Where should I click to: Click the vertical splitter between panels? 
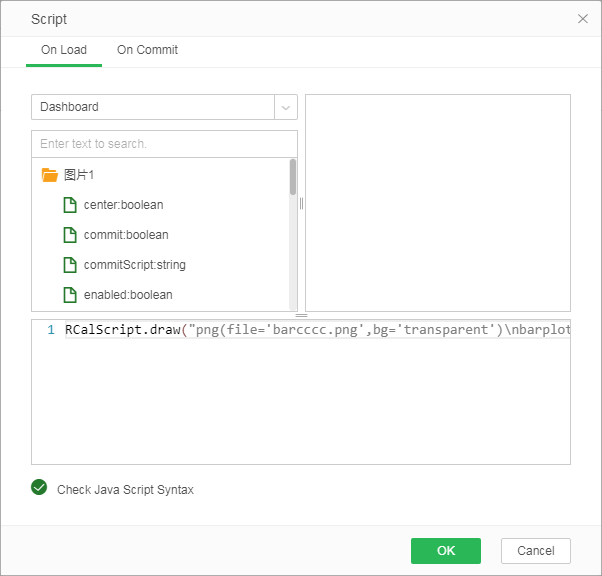pos(301,203)
